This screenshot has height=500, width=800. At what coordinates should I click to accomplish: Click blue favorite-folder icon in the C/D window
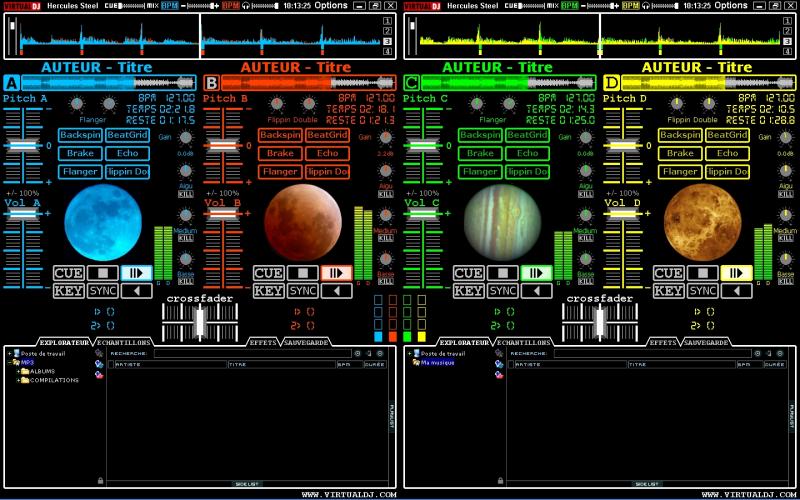(499, 364)
